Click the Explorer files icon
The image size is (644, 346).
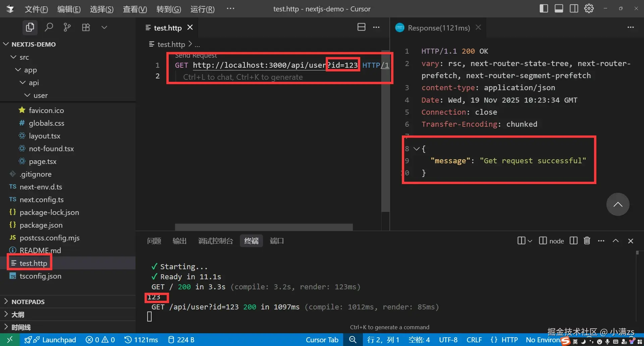point(30,27)
